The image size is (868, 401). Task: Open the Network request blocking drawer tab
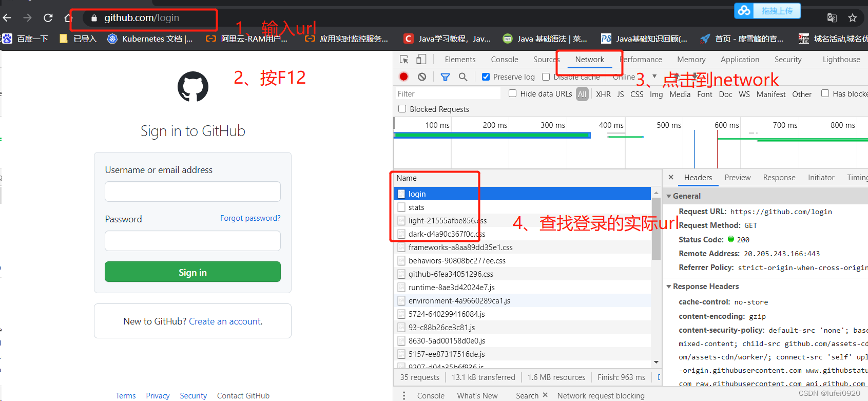(601, 395)
